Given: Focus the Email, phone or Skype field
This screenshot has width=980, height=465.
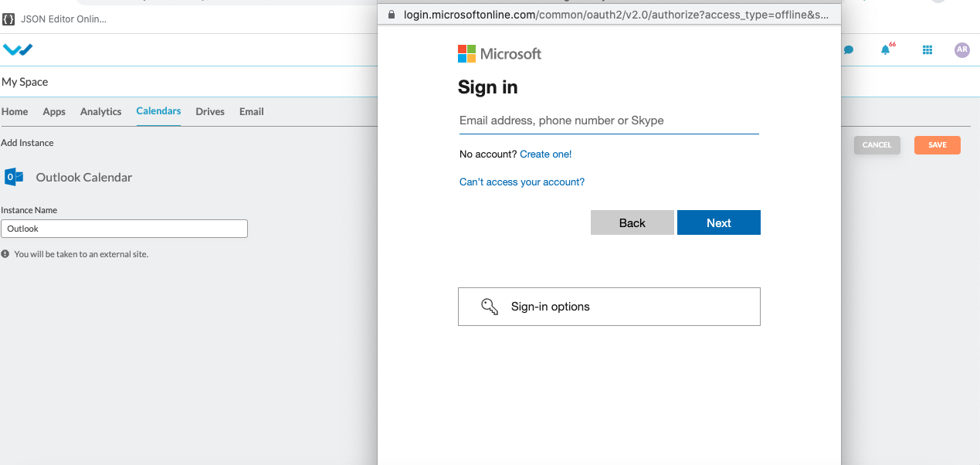Looking at the screenshot, I should coord(609,120).
